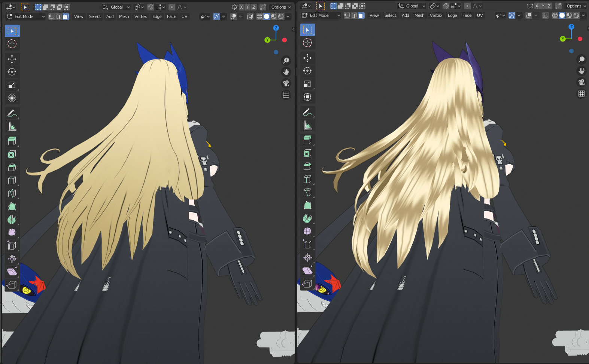Toggle Z mirror in right viewport header
This screenshot has width=589, height=364.
(x=549, y=6)
